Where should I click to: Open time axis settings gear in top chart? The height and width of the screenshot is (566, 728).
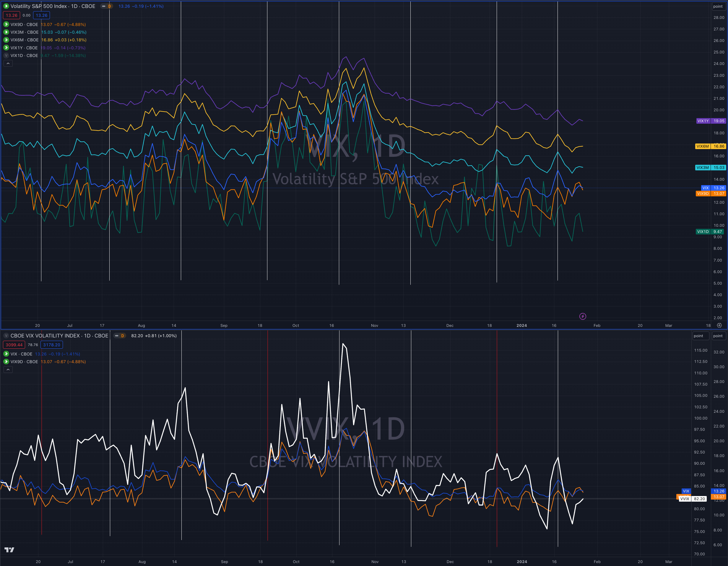[719, 325]
